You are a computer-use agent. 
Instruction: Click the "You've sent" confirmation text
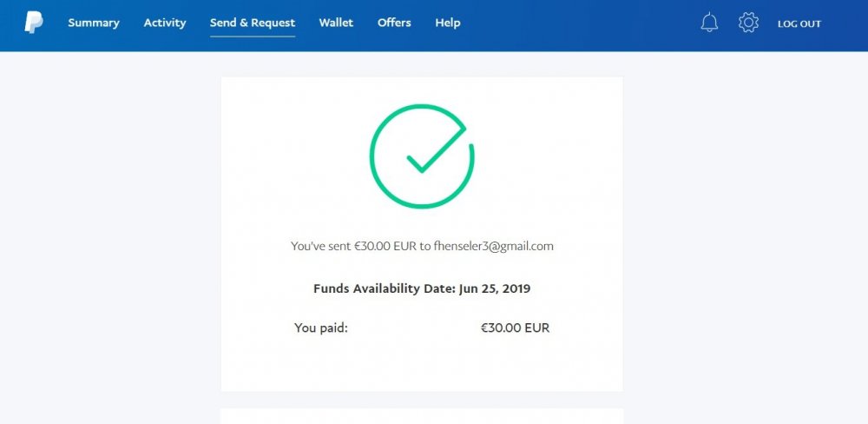click(x=320, y=246)
